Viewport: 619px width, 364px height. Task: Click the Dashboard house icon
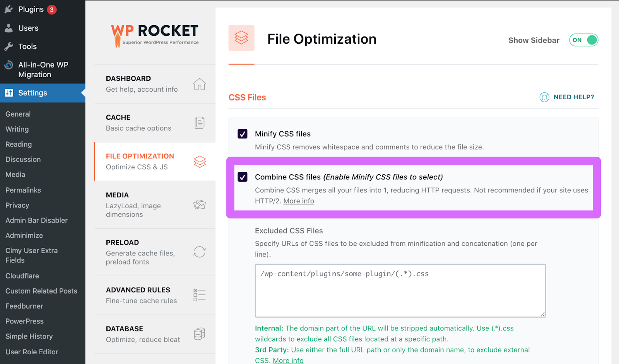(200, 84)
